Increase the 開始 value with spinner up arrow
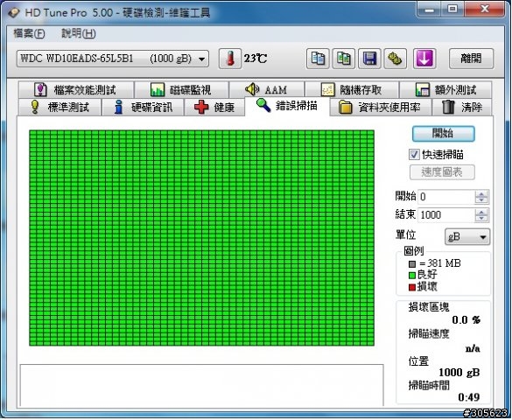The image size is (512, 420). tap(481, 194)
